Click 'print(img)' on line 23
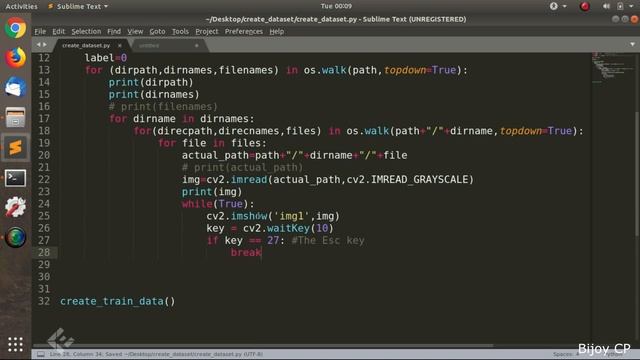The height and width of the screenshot is (360, 640). [212, 192]
